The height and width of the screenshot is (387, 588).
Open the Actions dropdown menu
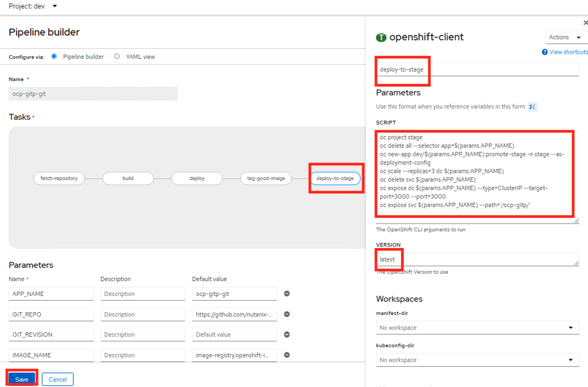[565, 38]
